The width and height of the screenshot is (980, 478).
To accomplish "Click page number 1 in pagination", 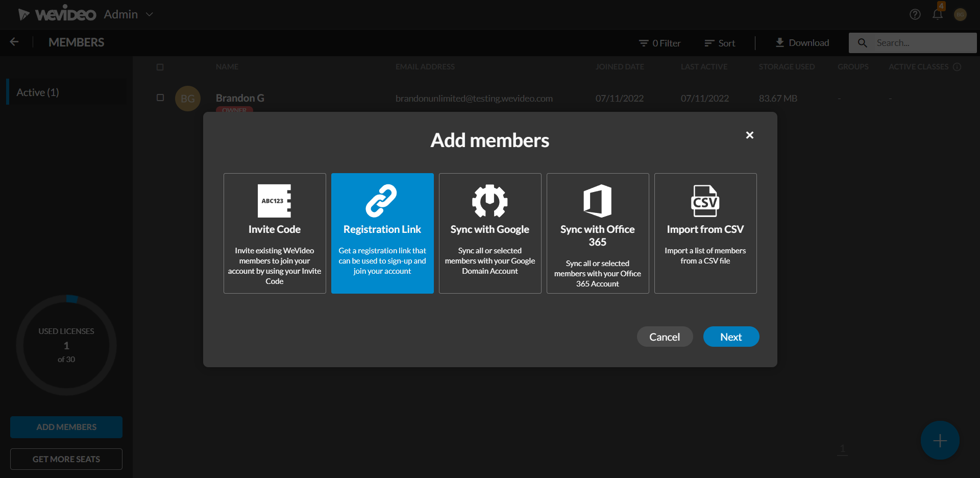I will click(843, 449).
